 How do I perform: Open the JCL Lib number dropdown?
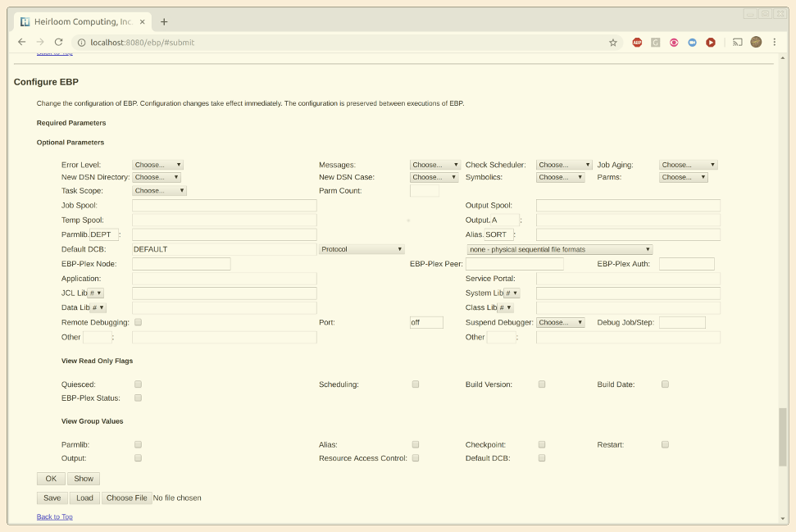coord(96,293)
